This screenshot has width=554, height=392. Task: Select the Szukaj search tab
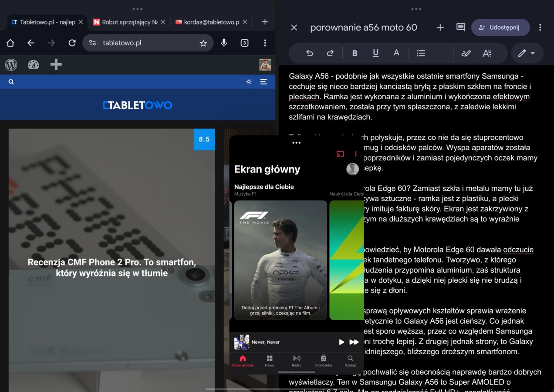coord(350,361)
